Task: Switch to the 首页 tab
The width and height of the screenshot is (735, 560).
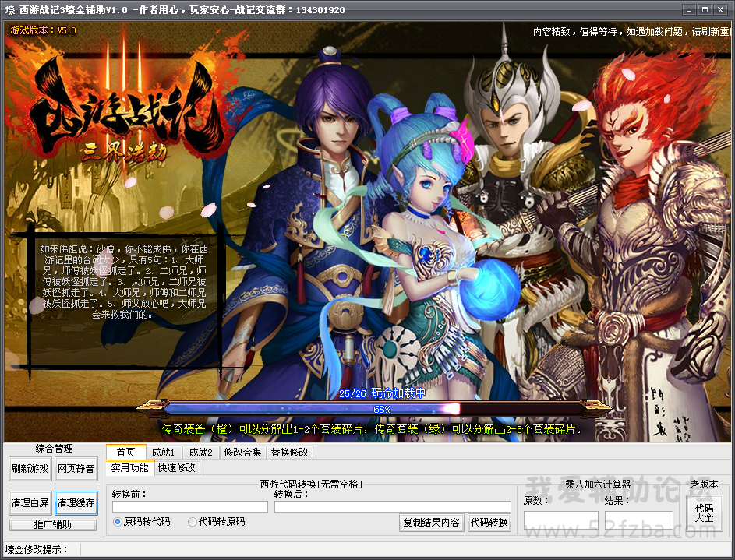Action: [125, 452]
